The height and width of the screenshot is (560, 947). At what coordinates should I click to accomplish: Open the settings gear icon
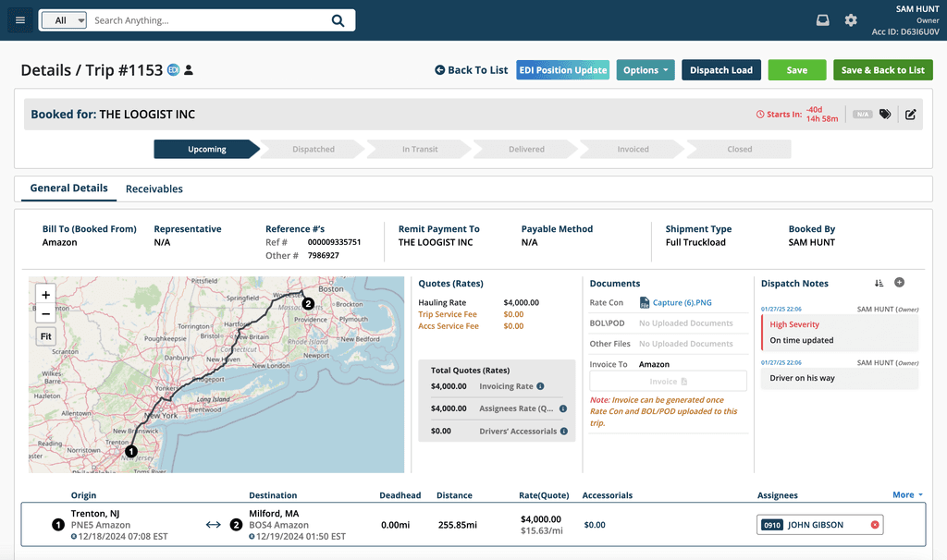[x=851, y=19]
